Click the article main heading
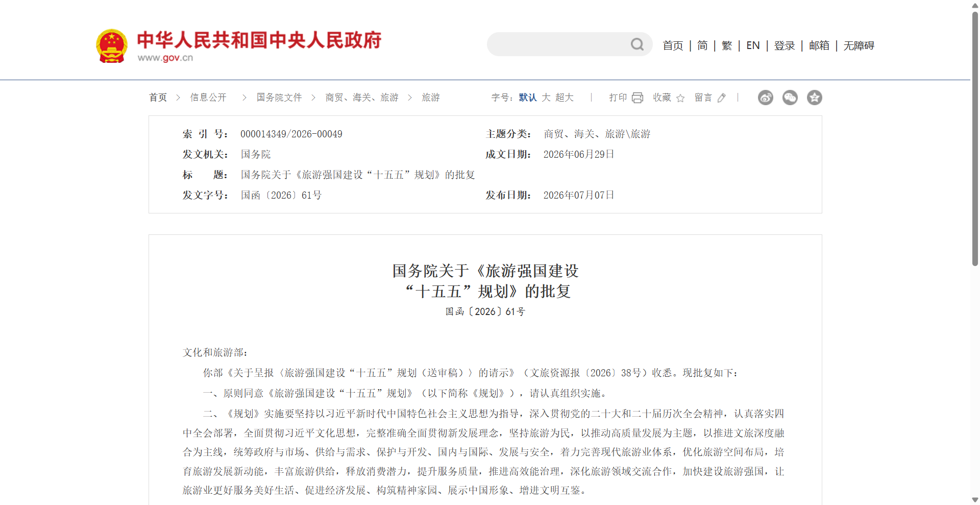This screenshot has width=980, height=505. pyautogui.click(x=485, y=281)
